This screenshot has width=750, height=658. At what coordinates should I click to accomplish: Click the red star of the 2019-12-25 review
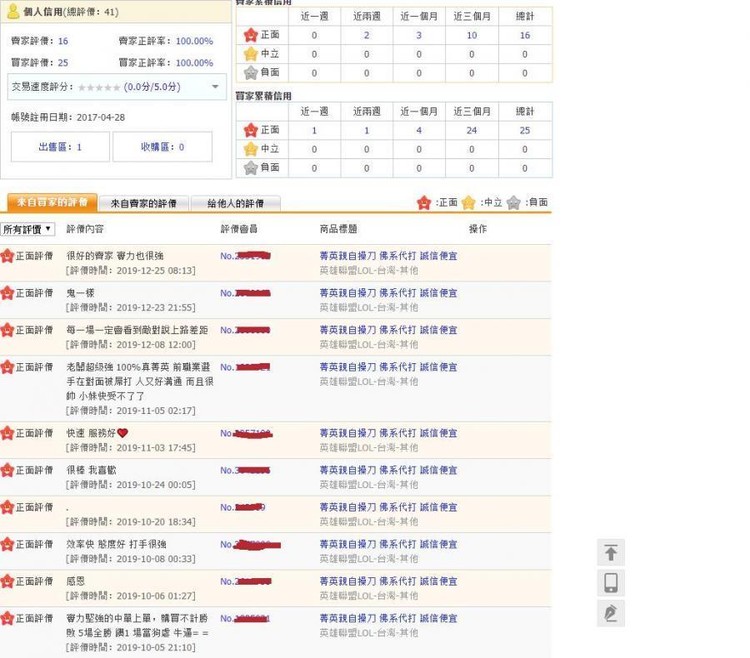(7, 256)
